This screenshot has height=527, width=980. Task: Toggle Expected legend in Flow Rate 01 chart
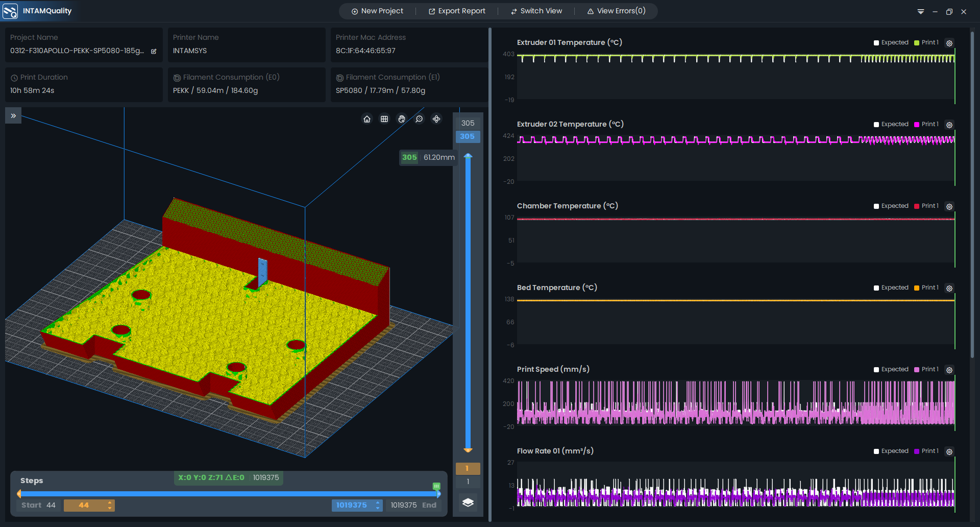(x=891, y=451)
